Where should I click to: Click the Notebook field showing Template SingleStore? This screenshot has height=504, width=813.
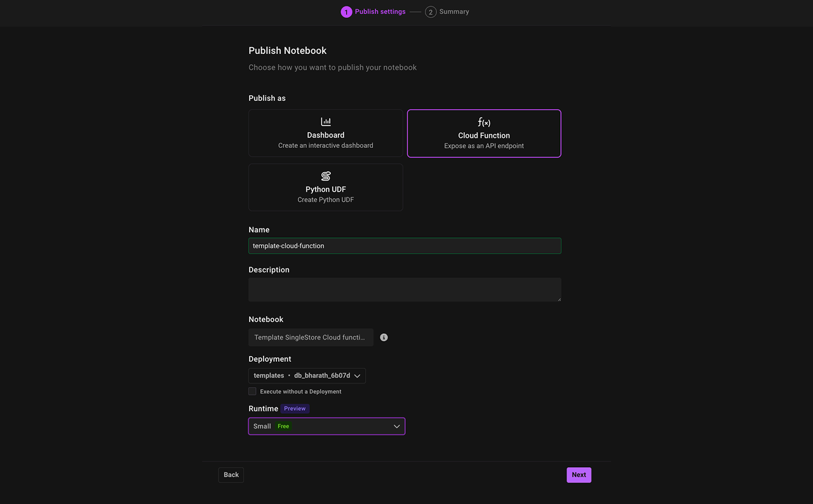pos(311,337)
